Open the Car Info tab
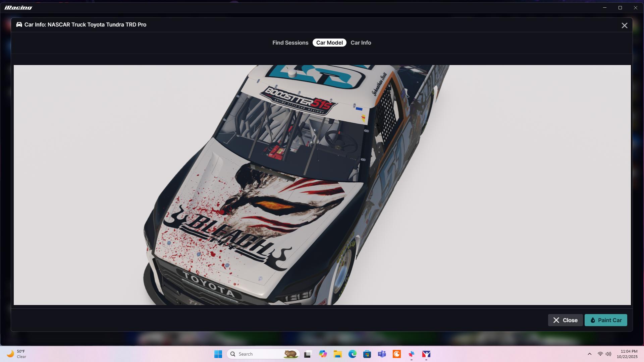The height and width of the screenshot is (362, 644). tap(361, 43)
